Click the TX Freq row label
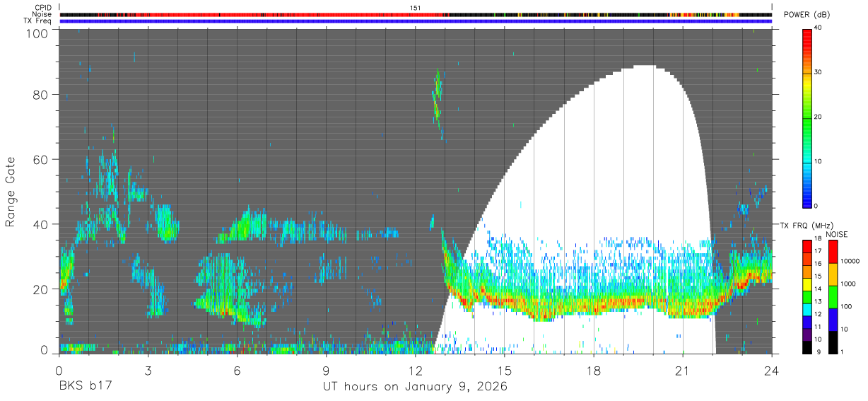The image size is (868, 401). click(38, 21)
